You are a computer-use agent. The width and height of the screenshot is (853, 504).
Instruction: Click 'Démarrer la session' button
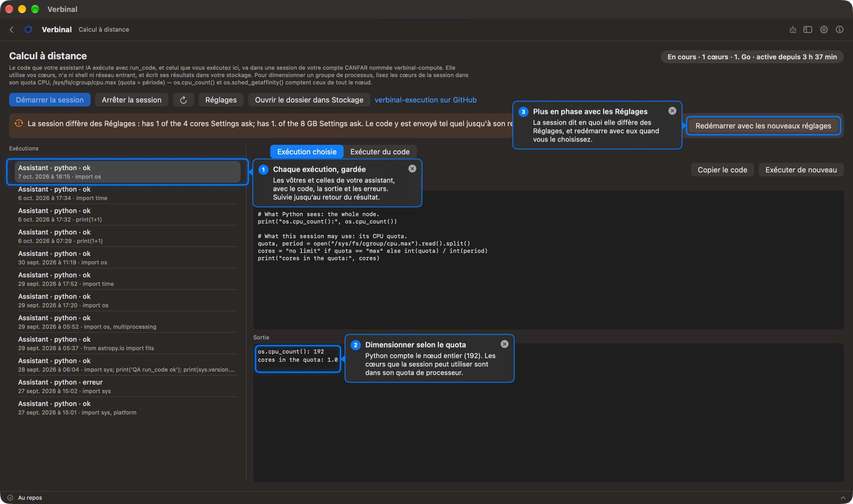[50, 100]
